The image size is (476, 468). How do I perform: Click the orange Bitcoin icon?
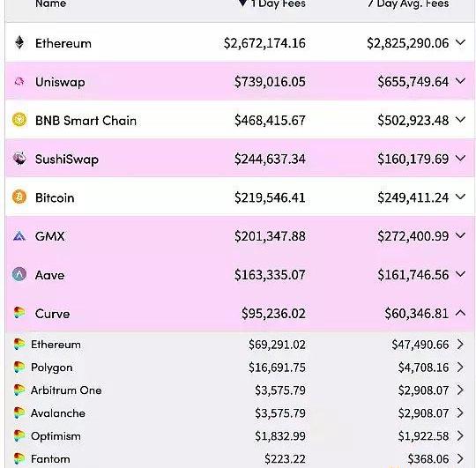point(19,197)
